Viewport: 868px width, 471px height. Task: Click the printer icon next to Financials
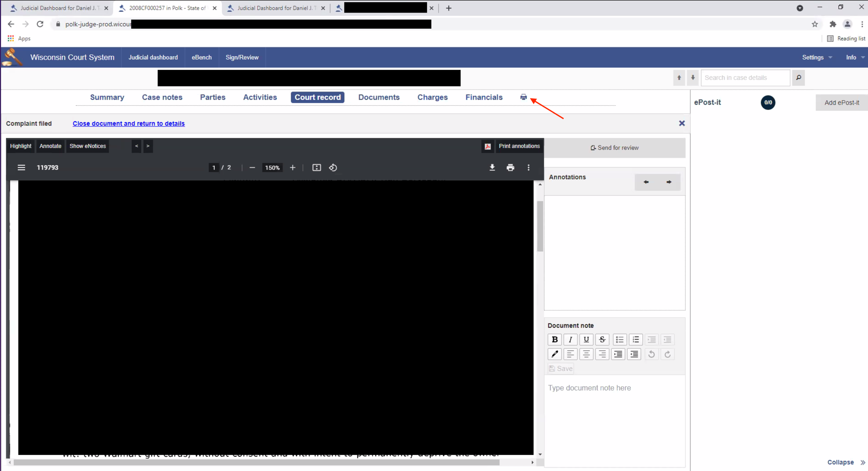[523, 97]
